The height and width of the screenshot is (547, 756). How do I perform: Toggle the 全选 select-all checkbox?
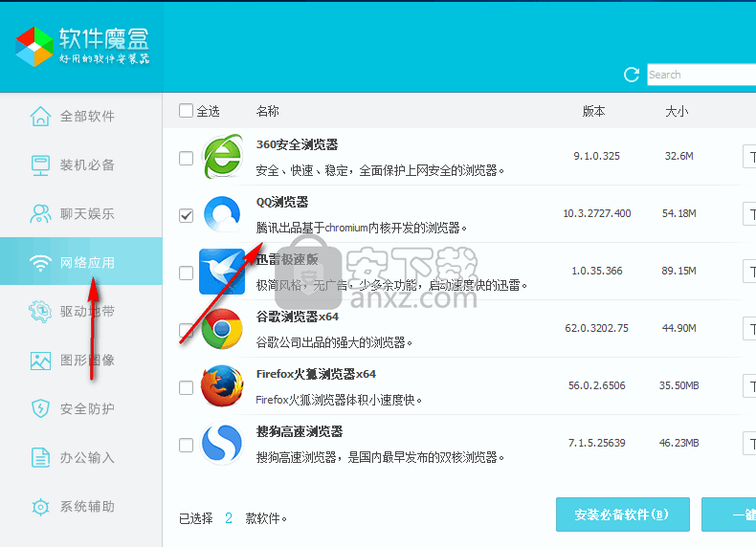pos(186,111)
